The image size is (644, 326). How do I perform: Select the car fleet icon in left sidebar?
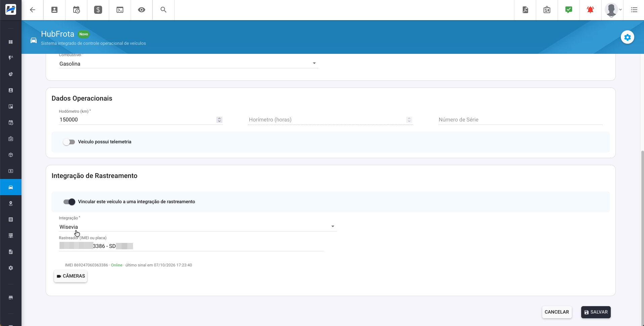(11, 187)
